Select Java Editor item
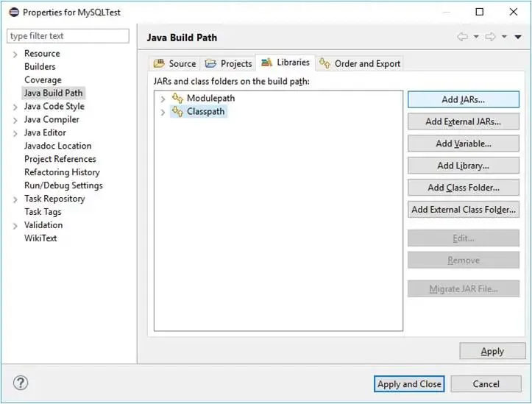 point(45,132)
